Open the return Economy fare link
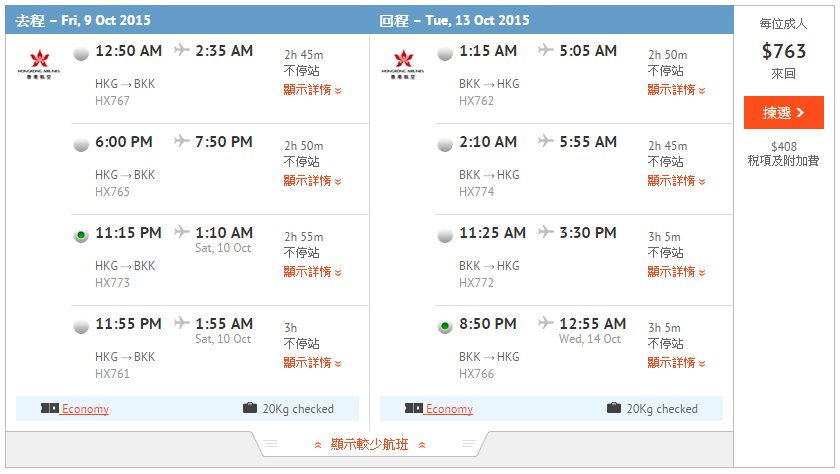The image size is (840, 474). tap(449, 409)
